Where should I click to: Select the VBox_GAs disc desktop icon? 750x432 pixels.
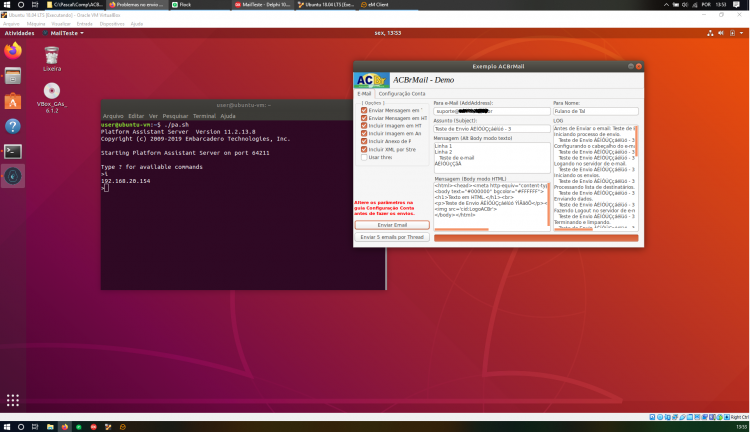pos(52,98)
